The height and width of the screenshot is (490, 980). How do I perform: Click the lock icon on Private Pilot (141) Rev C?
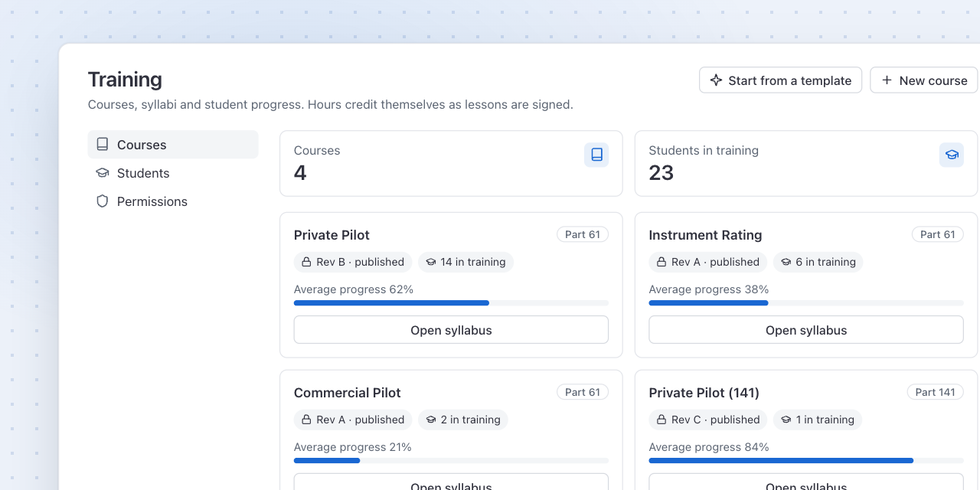click(x=661, y=420)
